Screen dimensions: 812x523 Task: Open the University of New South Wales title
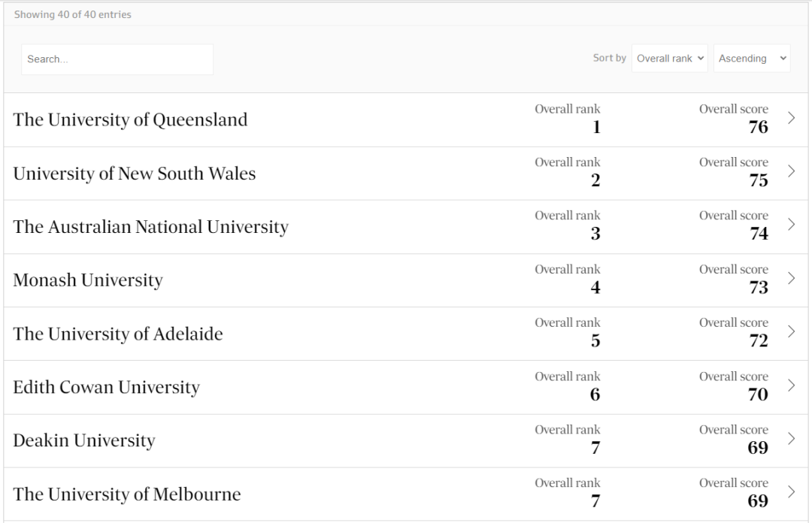click(x=135, y=174)
